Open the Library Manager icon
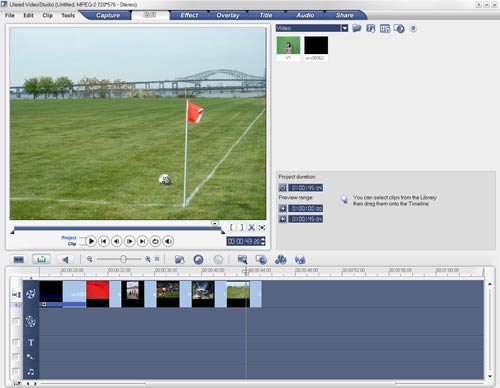The image size is (500, 388). click(385, 28)
